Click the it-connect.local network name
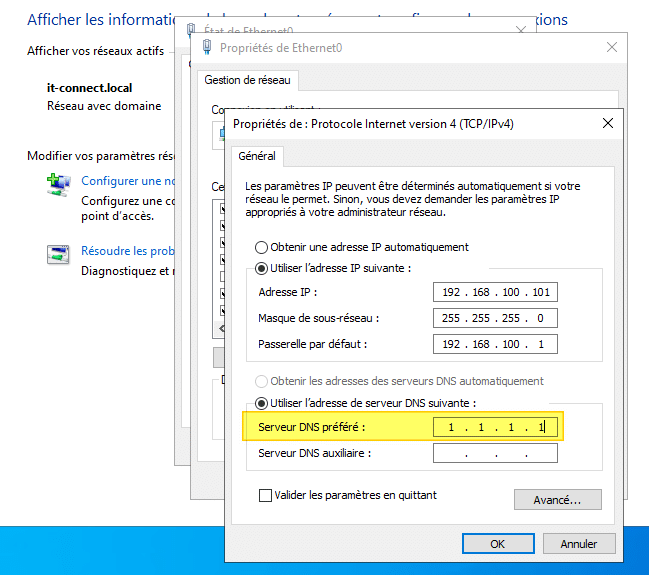649x575 pixels. coord(89,88)
